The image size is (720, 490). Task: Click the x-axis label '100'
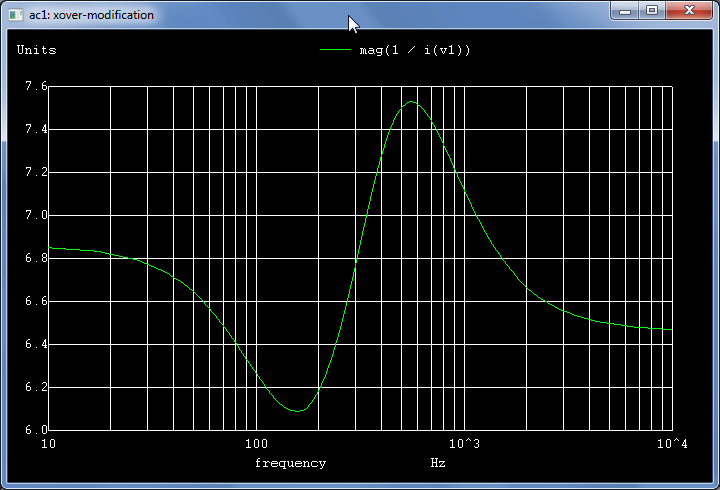[x=256, y=444]
